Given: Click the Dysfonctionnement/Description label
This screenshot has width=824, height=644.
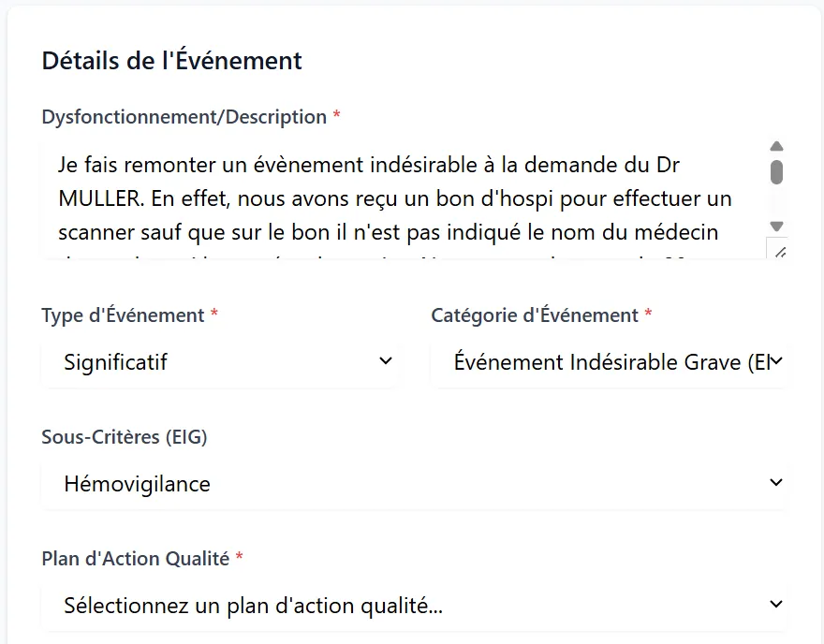Looking at the screenshot, I should point(184,117).
